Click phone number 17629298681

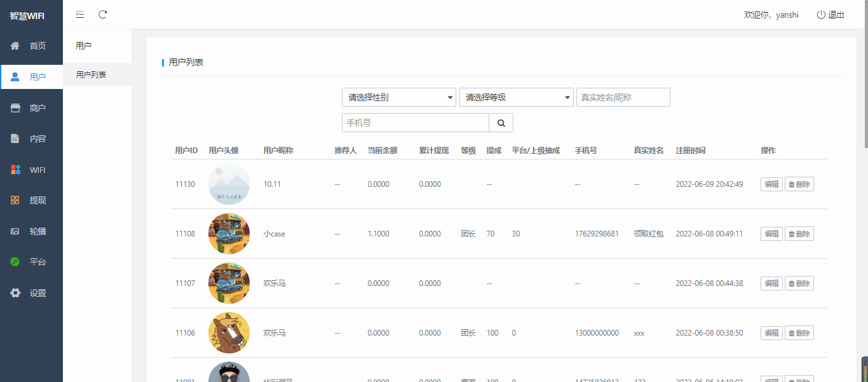597,234
